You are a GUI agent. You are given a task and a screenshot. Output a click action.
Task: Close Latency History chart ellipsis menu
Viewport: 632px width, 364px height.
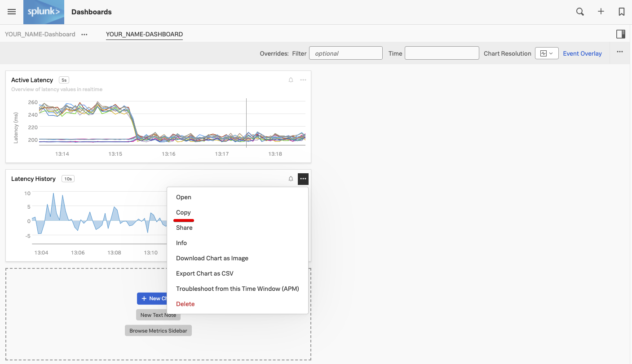click(303, 179)
